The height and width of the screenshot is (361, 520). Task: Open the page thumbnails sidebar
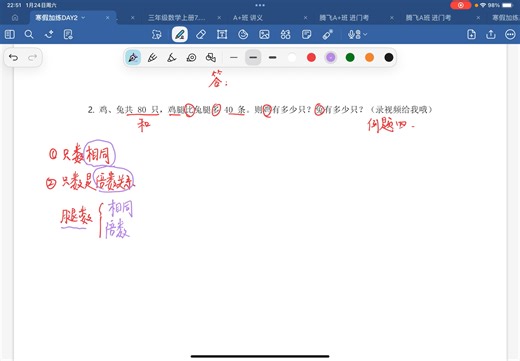(10, 34)
